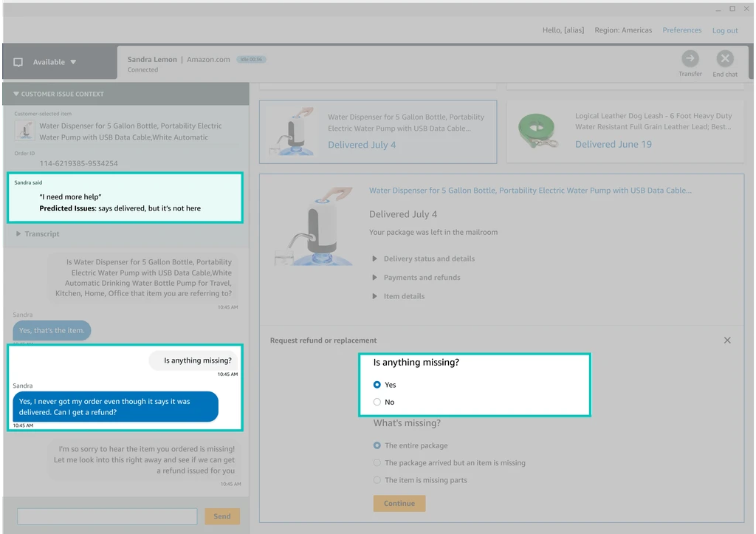Choose The entire package option

coord(377,446)
